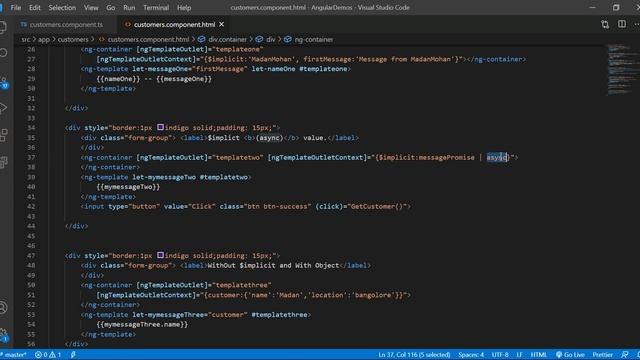
Task: Change file encoding UTF-8
Action: click(500, 355)
